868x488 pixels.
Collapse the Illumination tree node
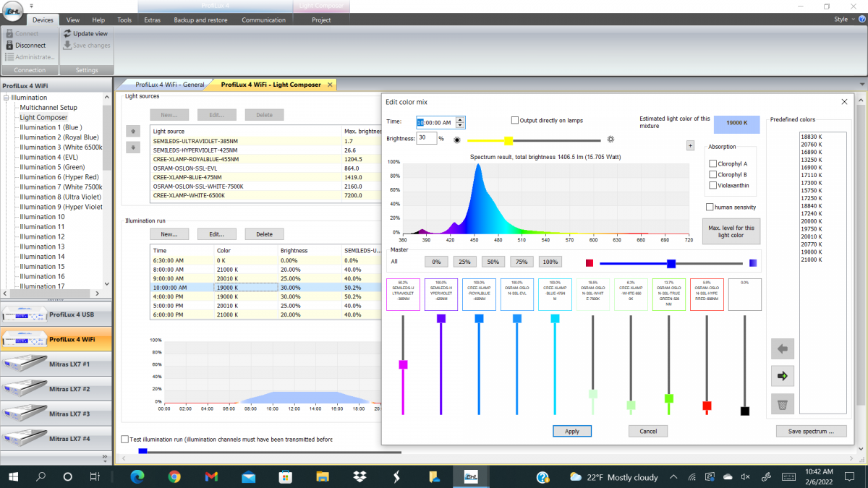7,98
